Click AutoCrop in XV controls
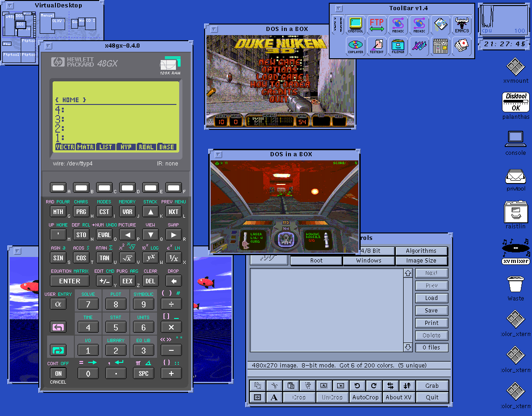This screenshot has width=532, height=416. pyautogui.click(x=365, y=397)
